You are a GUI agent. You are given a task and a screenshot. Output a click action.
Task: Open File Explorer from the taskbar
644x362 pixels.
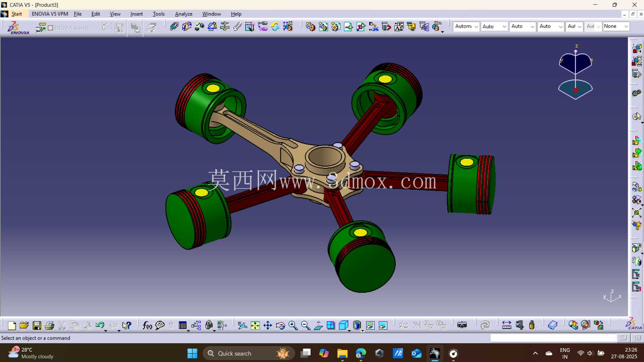(x=342, y=353)
